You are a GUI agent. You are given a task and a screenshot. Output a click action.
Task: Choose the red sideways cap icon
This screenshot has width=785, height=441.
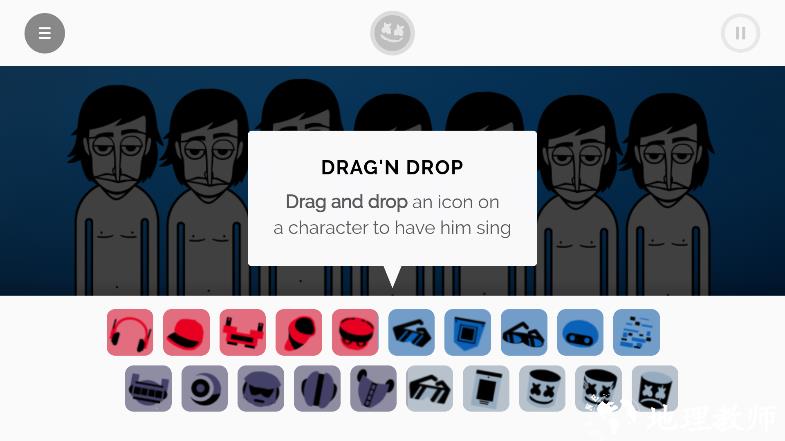click(x=299, y=332)
